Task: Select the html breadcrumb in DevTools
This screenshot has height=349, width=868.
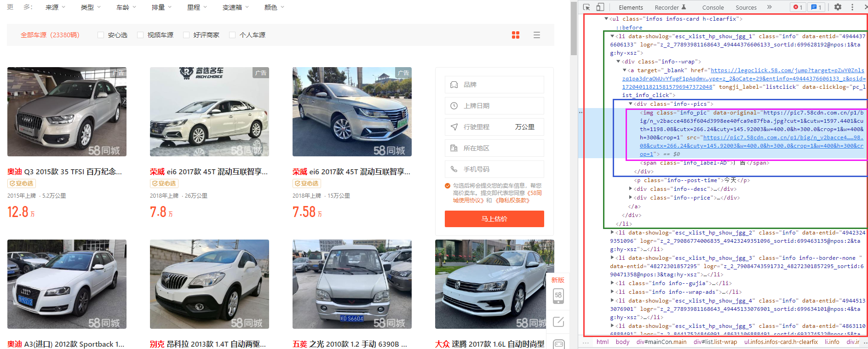Action: click(x=602, y=342)
